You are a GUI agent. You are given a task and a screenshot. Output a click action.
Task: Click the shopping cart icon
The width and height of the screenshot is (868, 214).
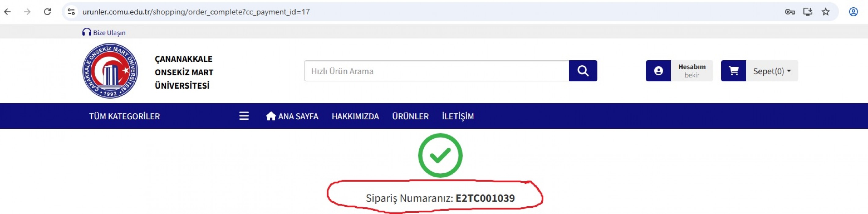pyautogui.click(x=733, y=71)
